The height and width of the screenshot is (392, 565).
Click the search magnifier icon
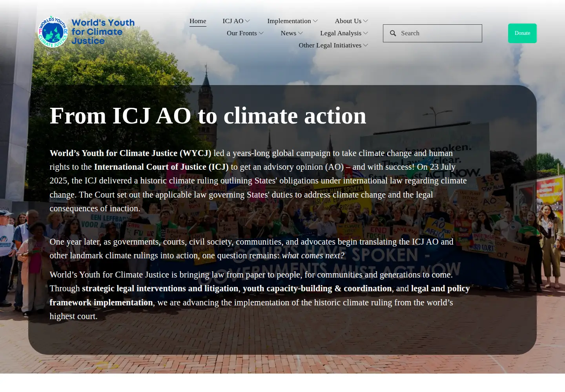point(393,33)
